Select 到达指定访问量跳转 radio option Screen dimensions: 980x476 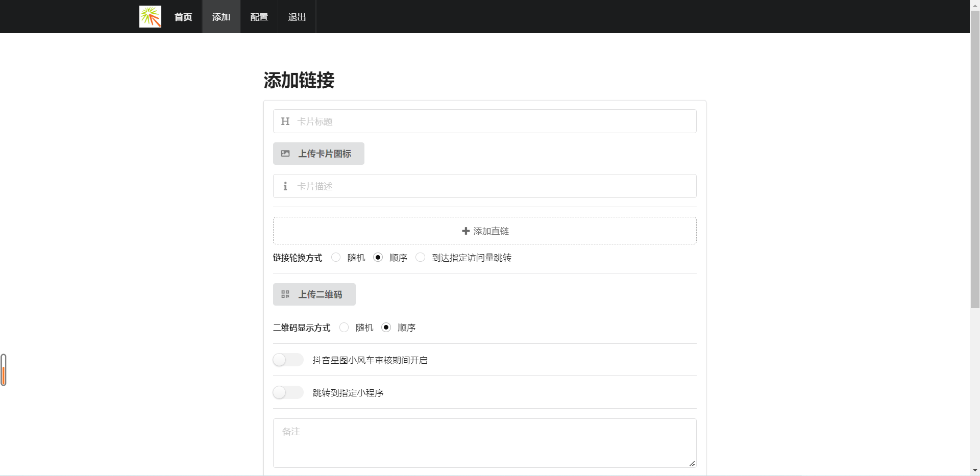420,257
